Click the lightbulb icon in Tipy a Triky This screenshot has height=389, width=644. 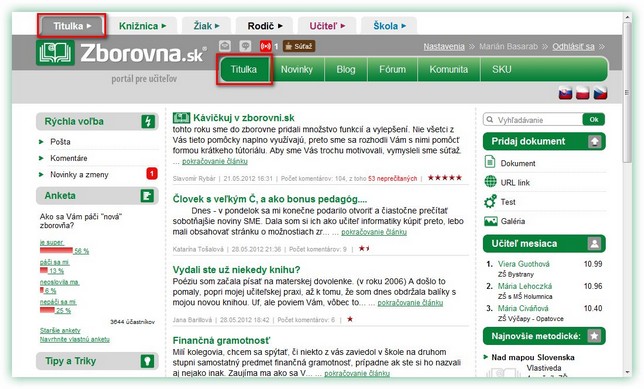pos(147,361)
